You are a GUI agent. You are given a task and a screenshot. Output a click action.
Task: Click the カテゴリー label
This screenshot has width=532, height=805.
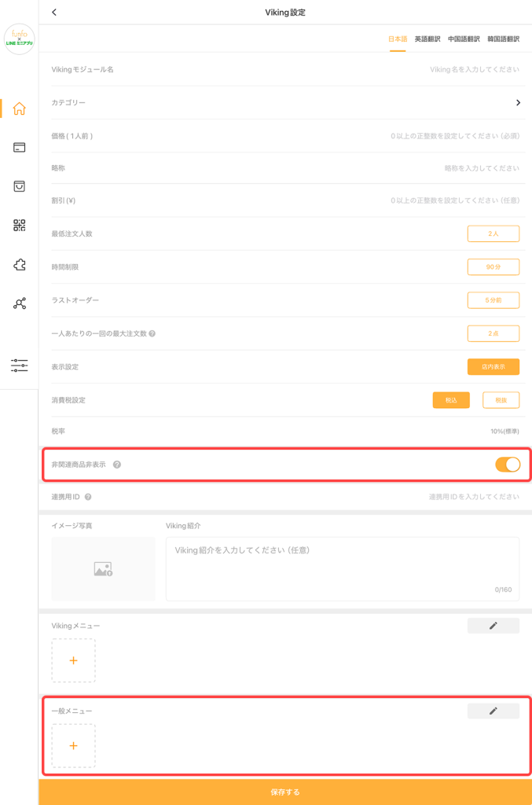pos(68,103)
